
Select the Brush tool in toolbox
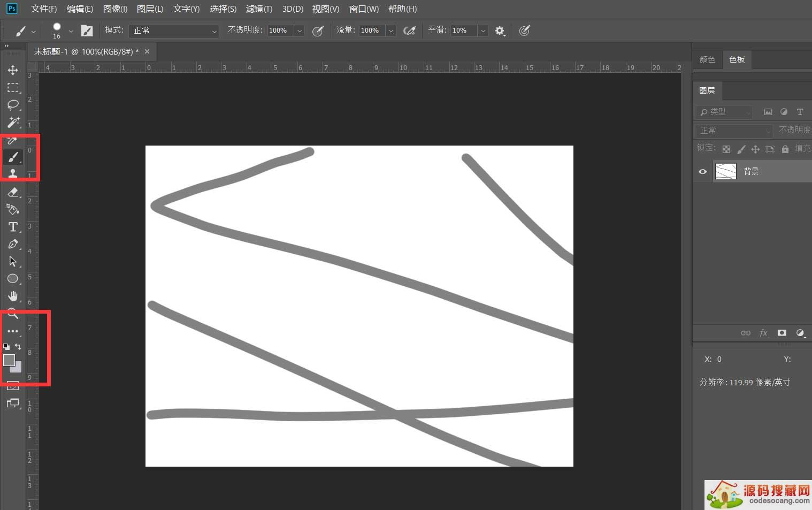coord(13,157)
